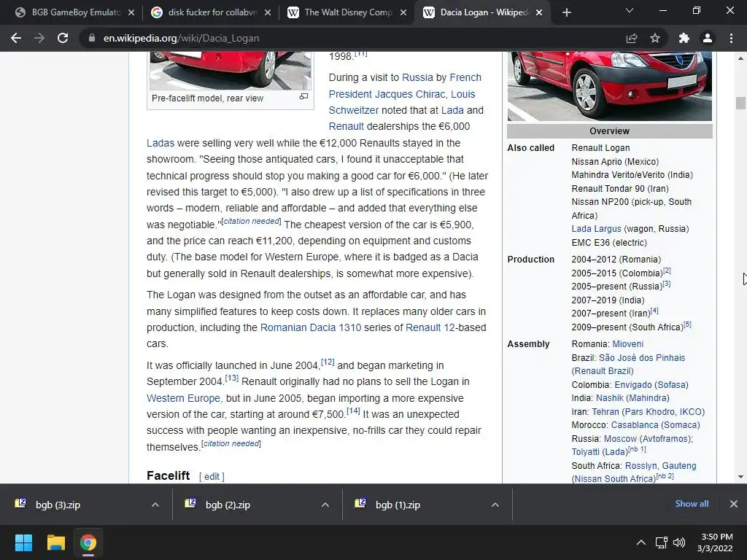
Task: Close the downloads bar
Action: [x=734, y=504]
